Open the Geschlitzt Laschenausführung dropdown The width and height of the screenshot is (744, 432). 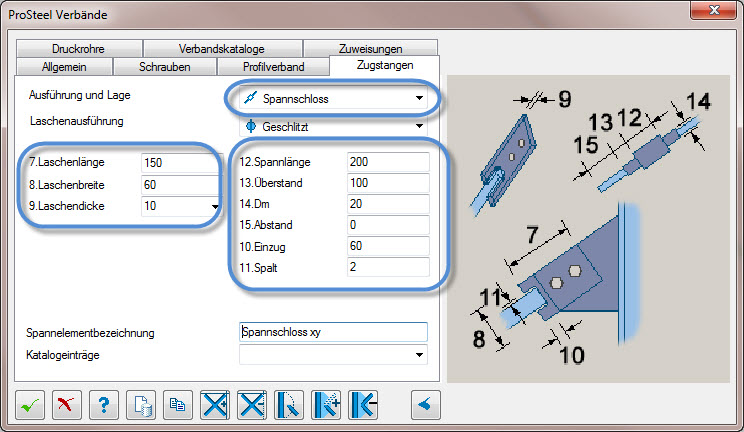(x=333, y=127)
